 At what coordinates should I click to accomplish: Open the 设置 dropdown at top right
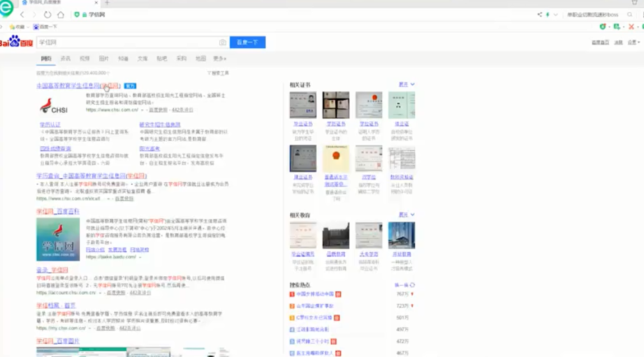click(634, 43)
